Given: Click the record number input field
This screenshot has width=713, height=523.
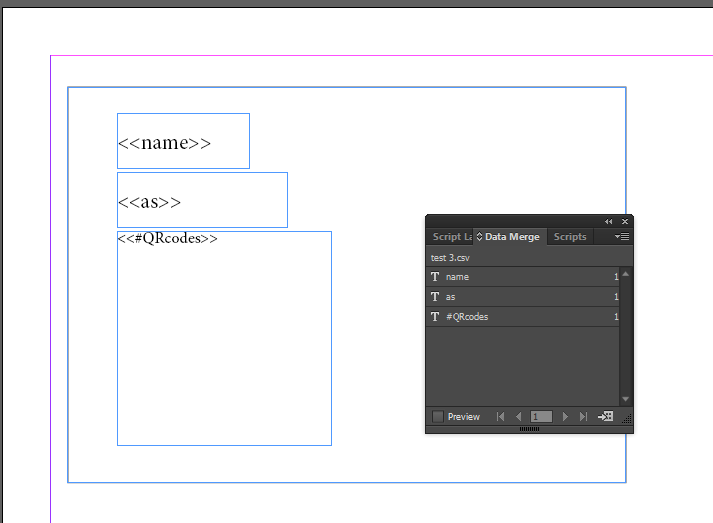Looking at the screenshot, I should 541,417.
